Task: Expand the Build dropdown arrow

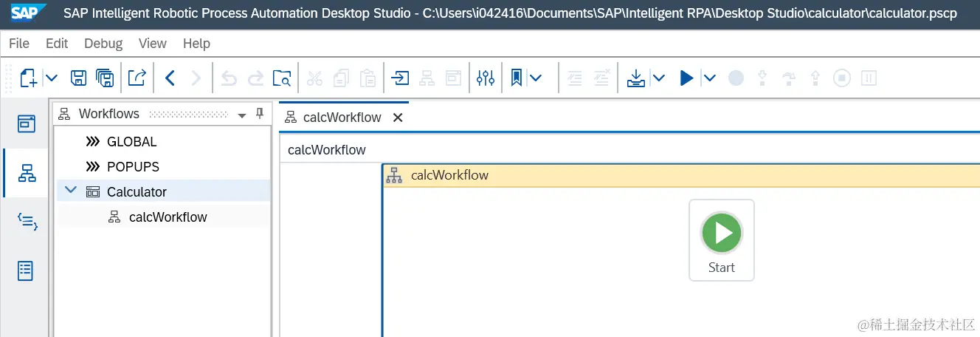Action: (658, 78)
